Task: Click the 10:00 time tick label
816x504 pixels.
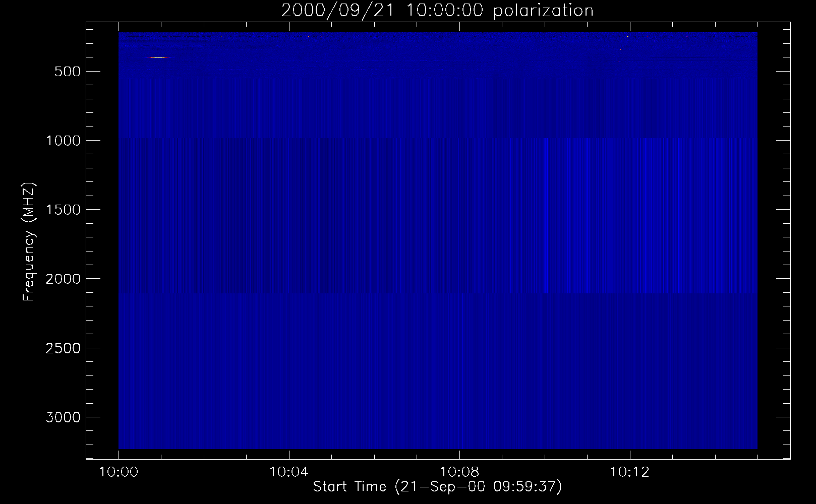Action: point(119,472)
